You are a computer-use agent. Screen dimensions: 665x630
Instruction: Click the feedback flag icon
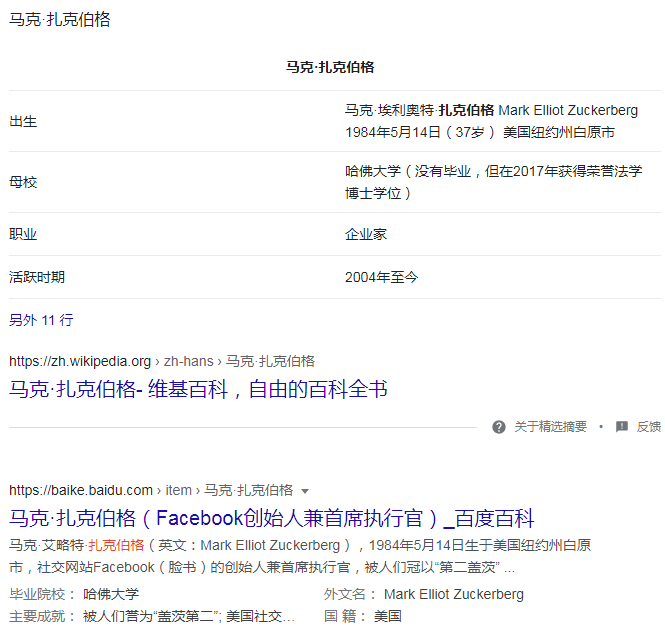tap(622, 426)
